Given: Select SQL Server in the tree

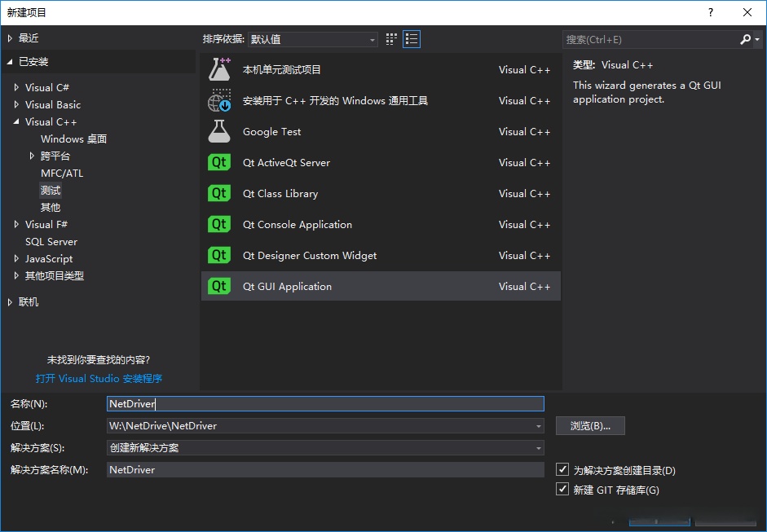Looking at the screenshot, I should (x=51, y=241).
